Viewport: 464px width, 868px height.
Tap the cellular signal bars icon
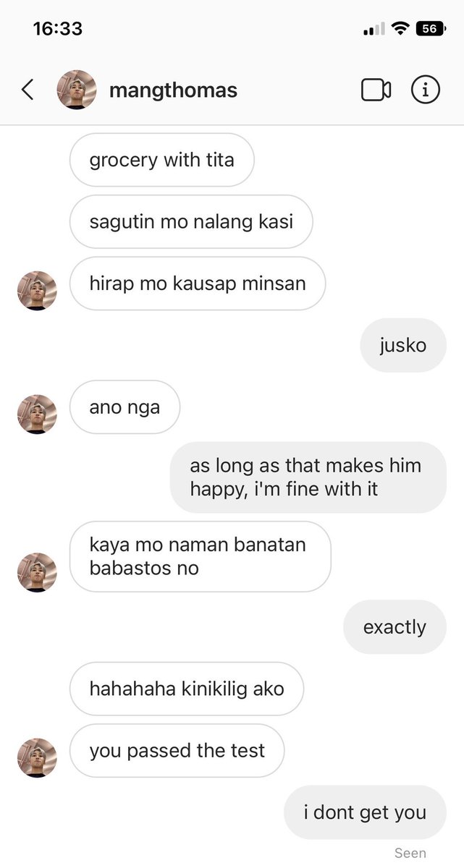[374, 30]
